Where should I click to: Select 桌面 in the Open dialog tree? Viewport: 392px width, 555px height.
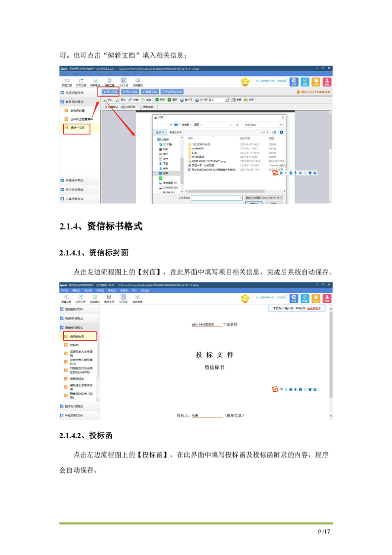click(x=165, y=174)
